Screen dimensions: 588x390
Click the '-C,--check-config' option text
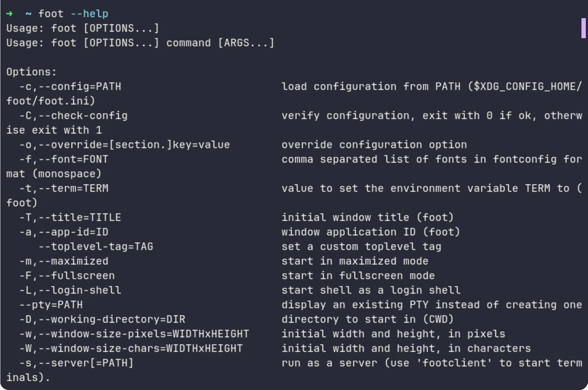pos(73,116)
